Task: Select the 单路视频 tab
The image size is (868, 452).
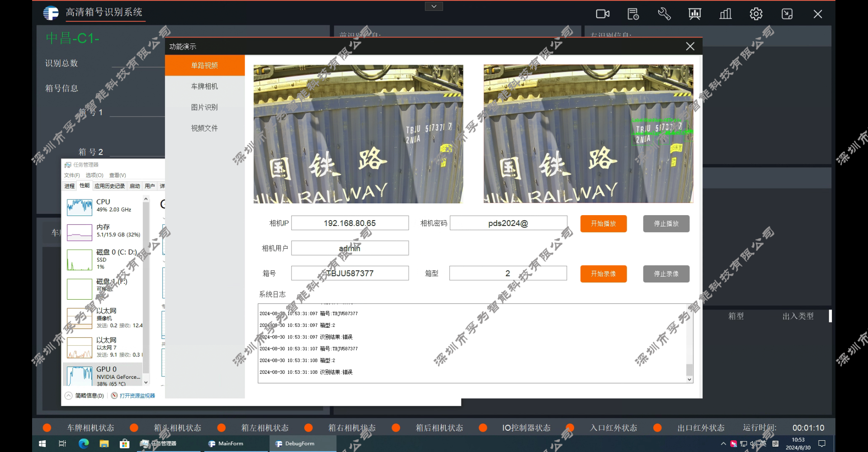Action: 205,66
